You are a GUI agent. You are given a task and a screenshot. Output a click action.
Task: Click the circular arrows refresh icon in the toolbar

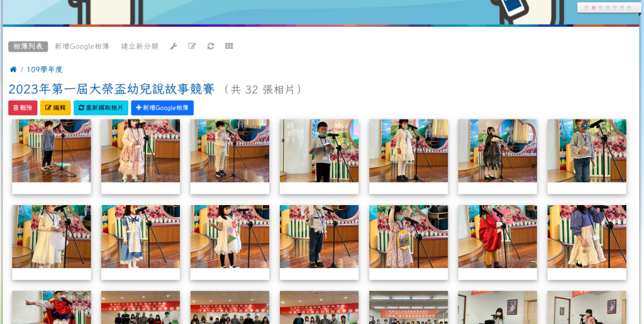(x=211, y=46)
